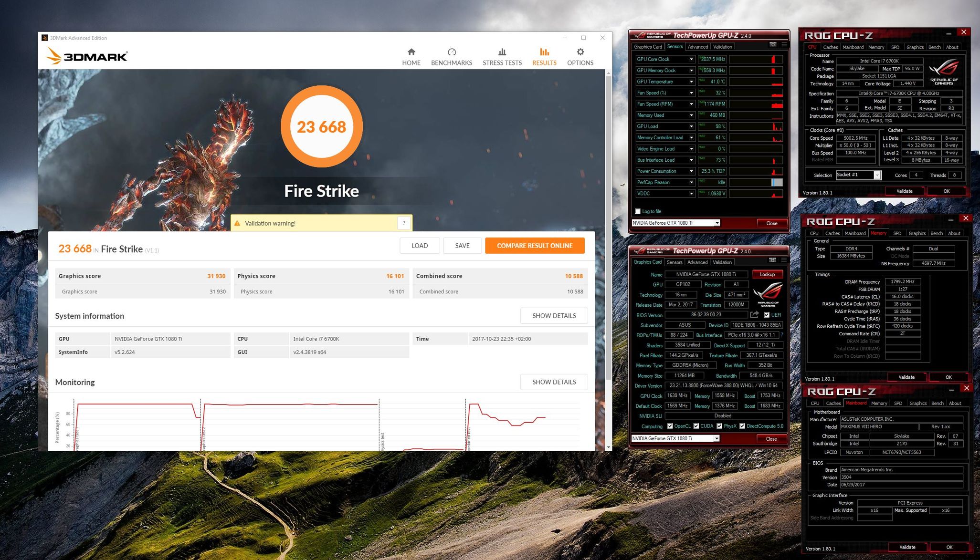Toggle the Log to file checkbox
This screenshot has height=560, width=980.
click(x=637, y=211)
